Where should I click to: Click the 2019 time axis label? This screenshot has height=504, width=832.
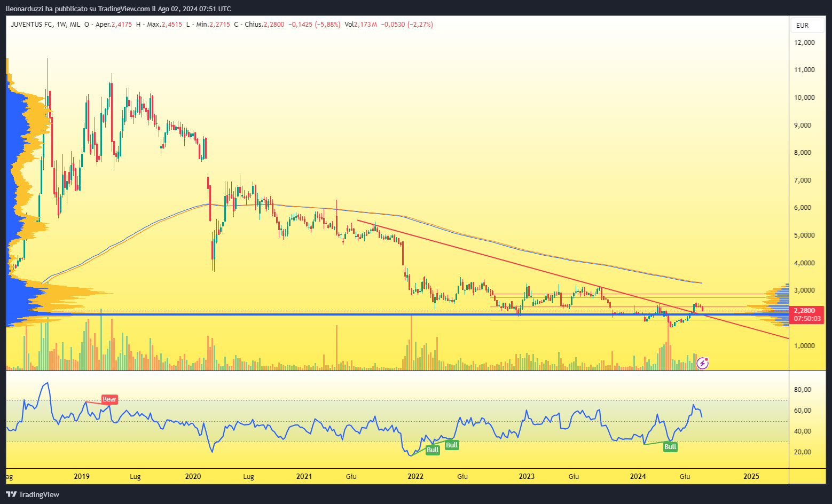82,476
